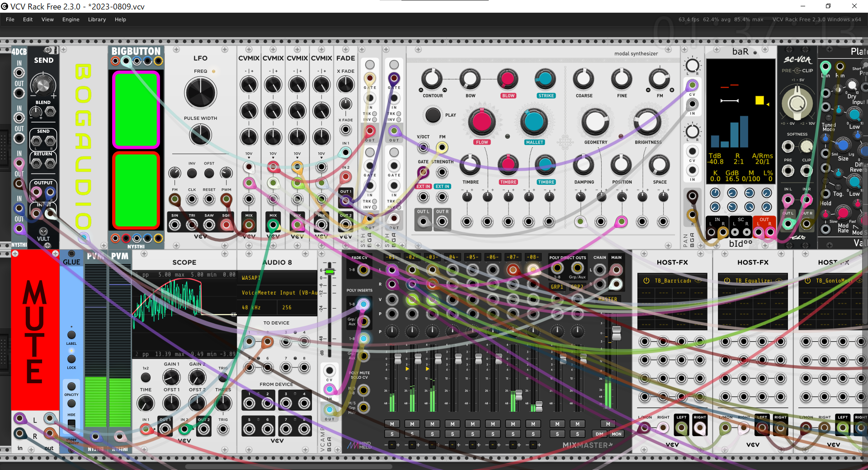Click the LFO FREQ knob
This screenshot has height=470, width=868.
point(200,93)
